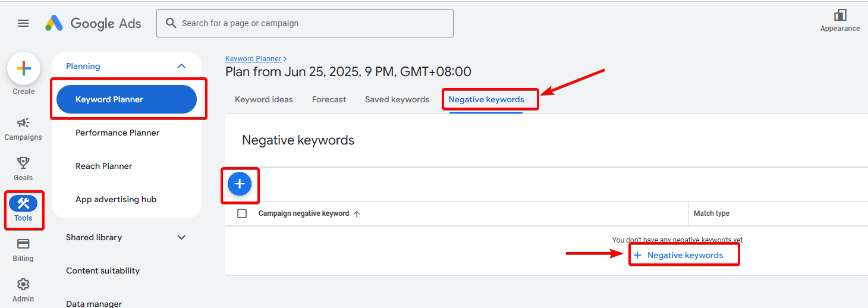Focus the search for a page or campaign field
The width and height of the screenshot is (868, 308).
coord(304,23)
